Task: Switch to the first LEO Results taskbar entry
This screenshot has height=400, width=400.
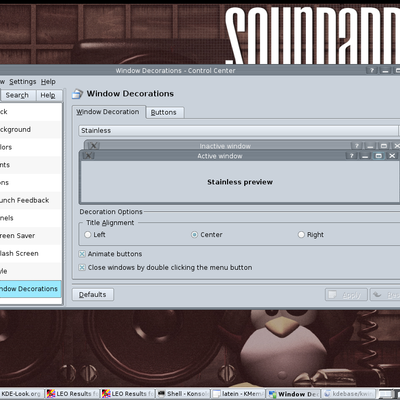Action: click(72, 394)
